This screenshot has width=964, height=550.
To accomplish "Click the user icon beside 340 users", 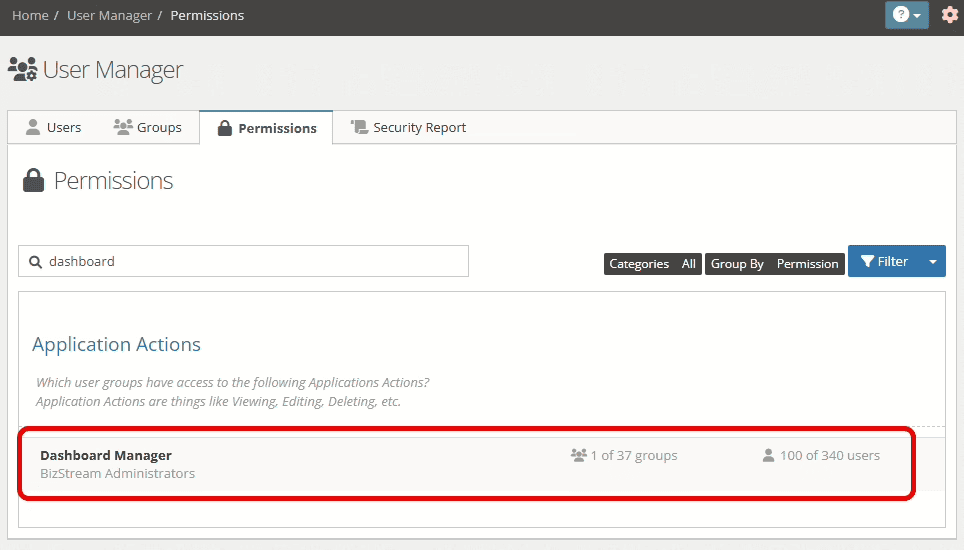I will click(768, 455).
